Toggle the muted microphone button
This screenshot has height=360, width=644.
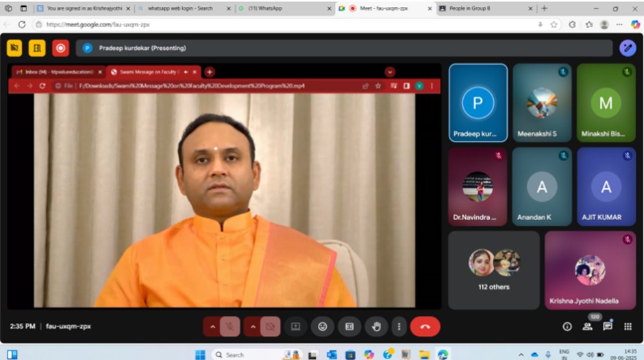(x=230, y=326)
